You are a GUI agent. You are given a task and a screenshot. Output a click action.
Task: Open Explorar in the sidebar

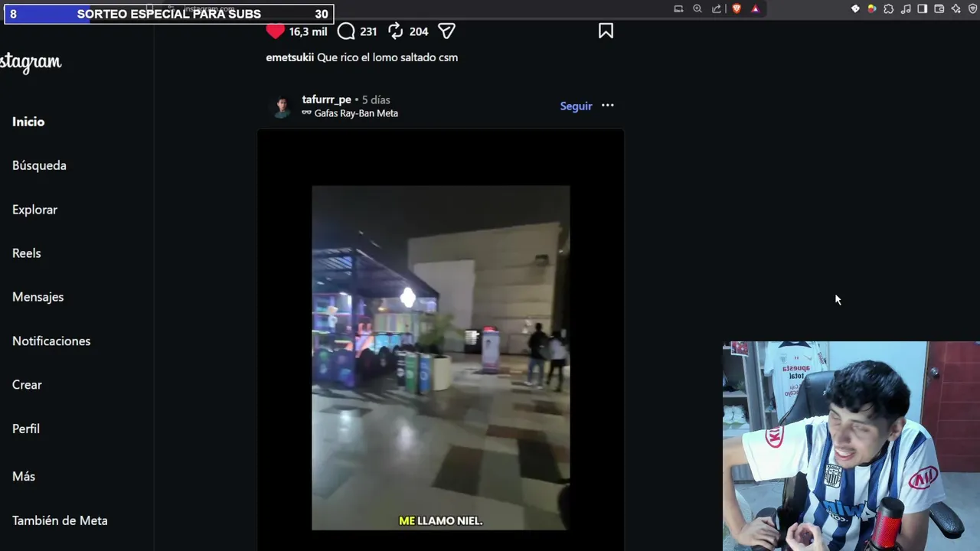[x=34, y=210]
